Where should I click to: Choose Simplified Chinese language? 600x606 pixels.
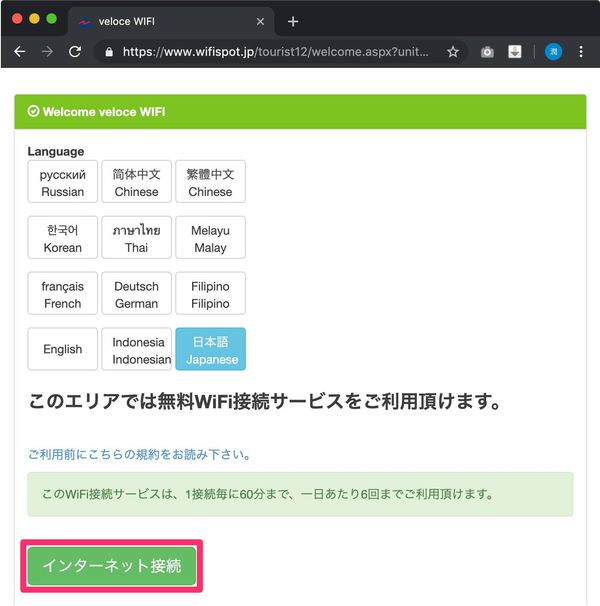pyautogui.click(x=136, y=182)
